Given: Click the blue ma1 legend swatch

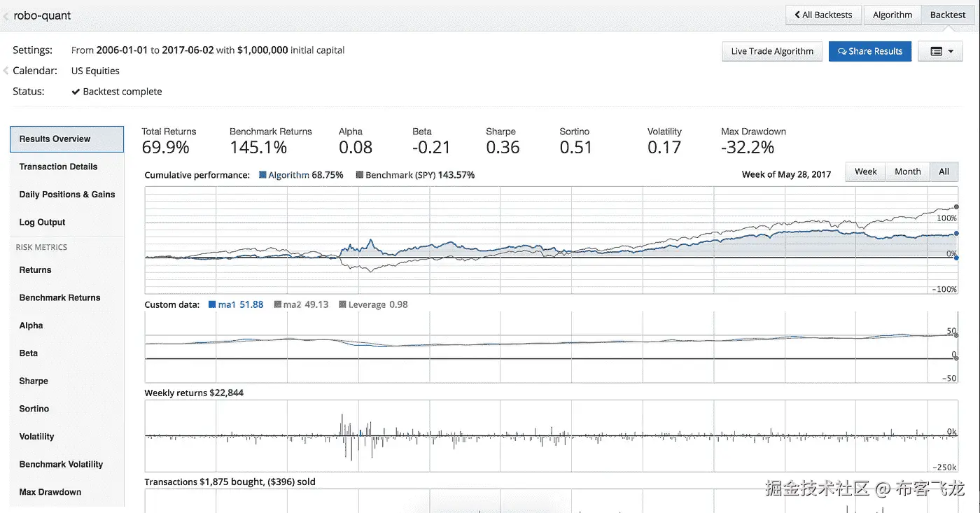Looking at the screenshot, I should point(213,304).
